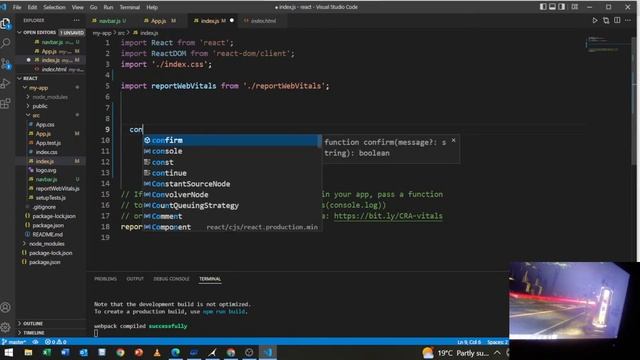The image size is (640, 360).
Task: Toggle the bottom panel layout
Action: (x=552, y=7)
